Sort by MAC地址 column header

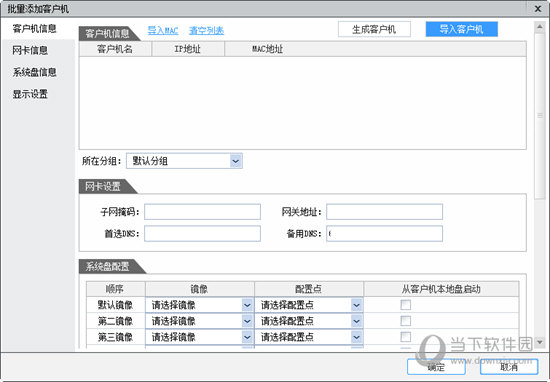click(x=375, y=49)
